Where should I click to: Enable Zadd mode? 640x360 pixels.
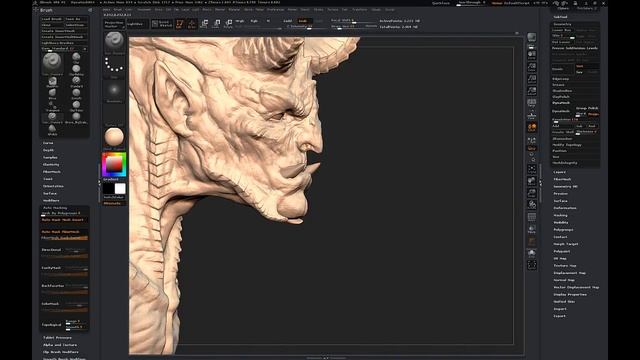(x=288, y=21)
